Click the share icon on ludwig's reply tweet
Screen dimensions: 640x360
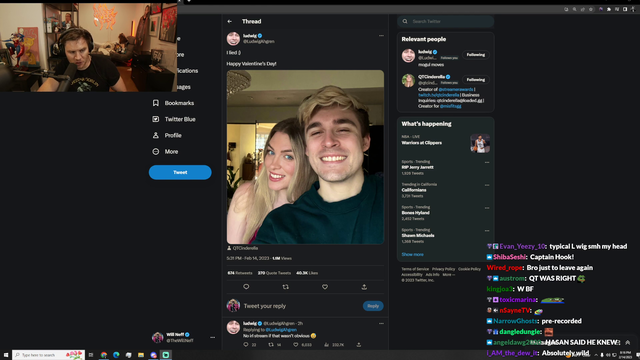(x=359, y=345)
